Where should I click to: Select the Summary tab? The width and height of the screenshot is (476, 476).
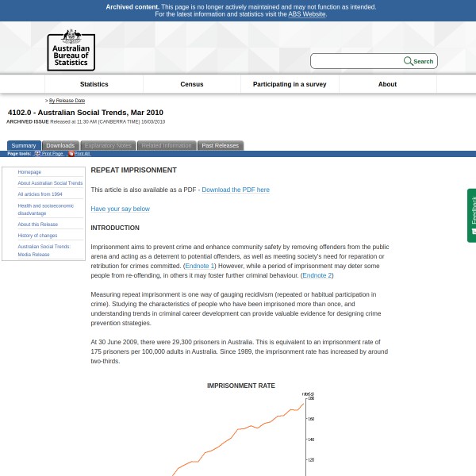pyautogui.click(x=24, y=146)
